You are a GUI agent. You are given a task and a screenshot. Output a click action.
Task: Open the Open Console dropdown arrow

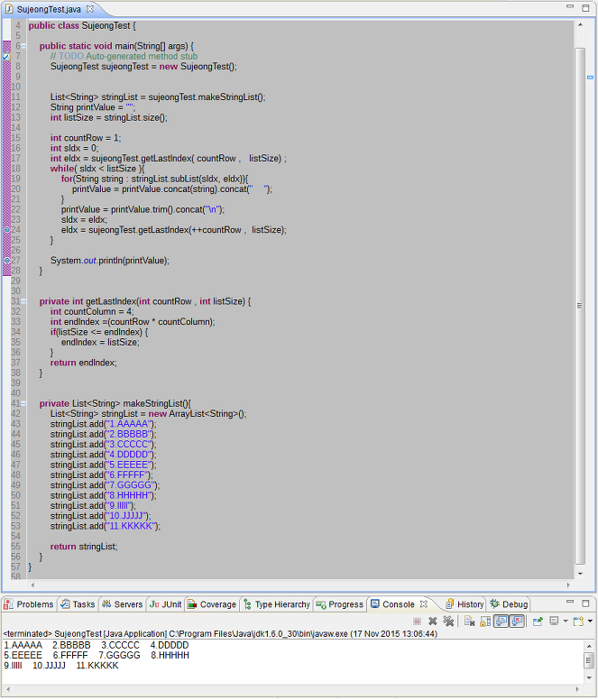[590, 621]
